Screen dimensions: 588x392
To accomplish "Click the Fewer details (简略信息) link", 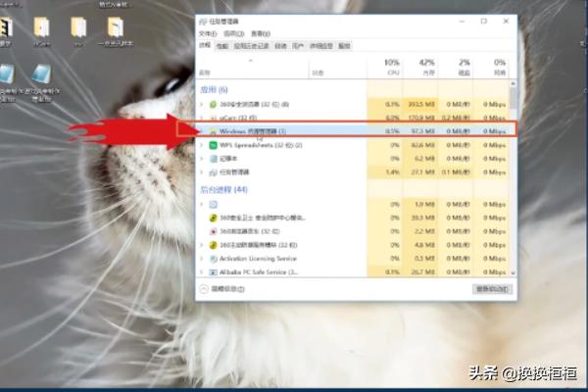I will click(227, 289).
